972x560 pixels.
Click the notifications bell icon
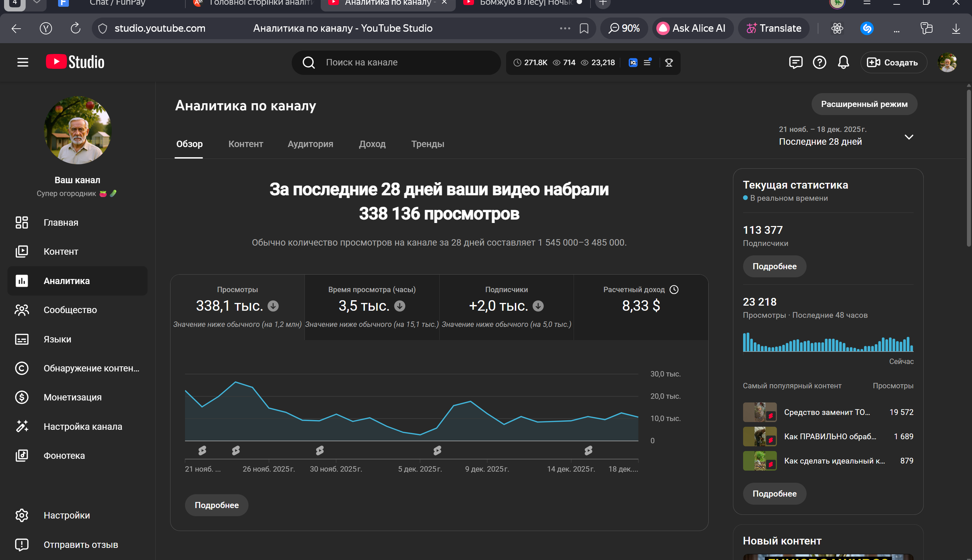843,62
